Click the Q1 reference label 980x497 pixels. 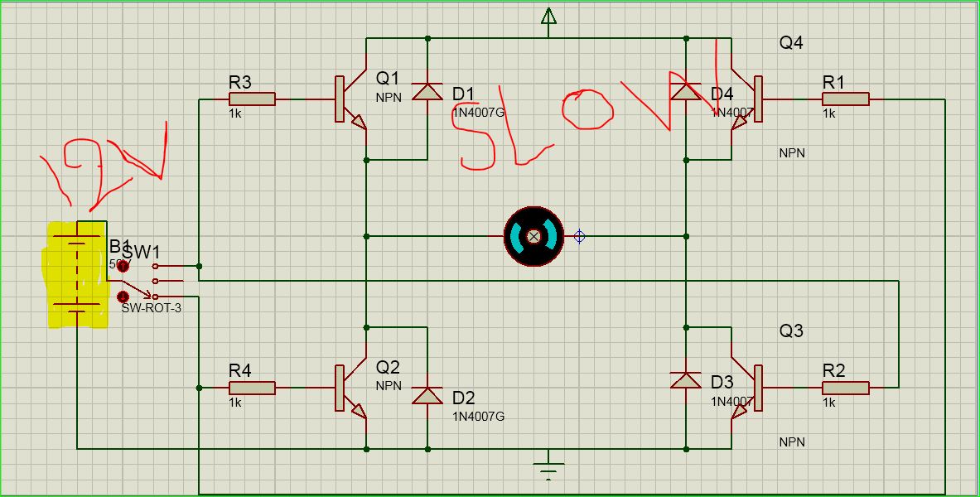(x=387, y=78)
